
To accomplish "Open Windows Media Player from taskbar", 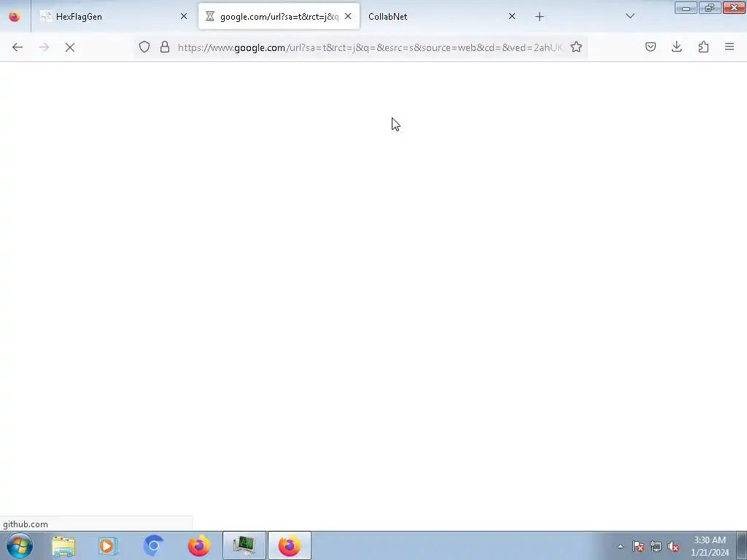I will tap(108, 545).
